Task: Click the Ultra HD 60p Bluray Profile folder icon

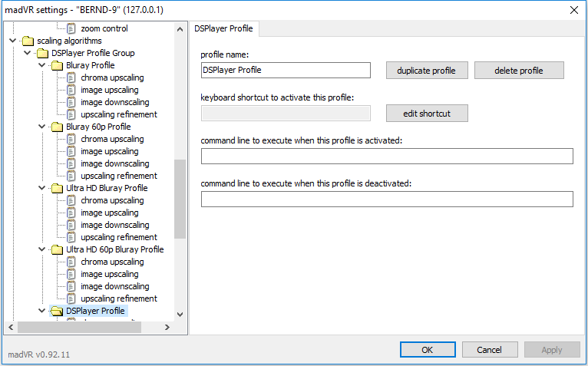Action: [x=57, y=249]
